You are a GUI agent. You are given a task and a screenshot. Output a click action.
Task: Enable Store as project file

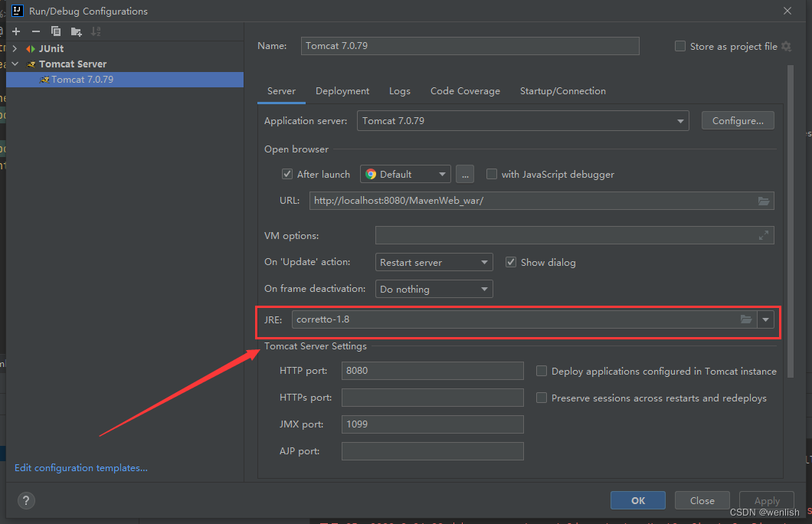[x=680, y=46]
